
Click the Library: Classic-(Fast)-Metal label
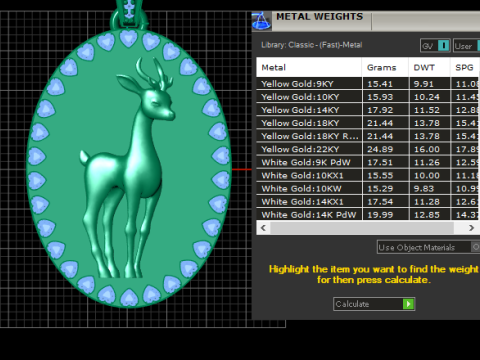tap(311, 45)
